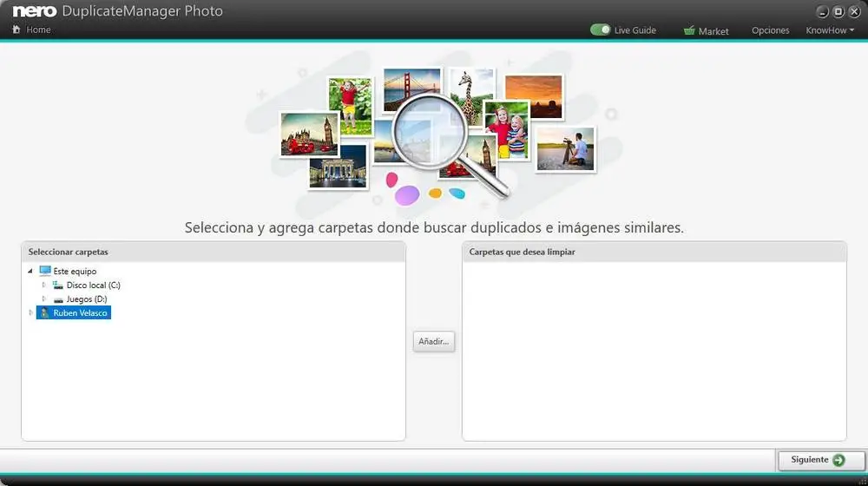Select the 'Ruben Velasco' label

tap(80, 312)
